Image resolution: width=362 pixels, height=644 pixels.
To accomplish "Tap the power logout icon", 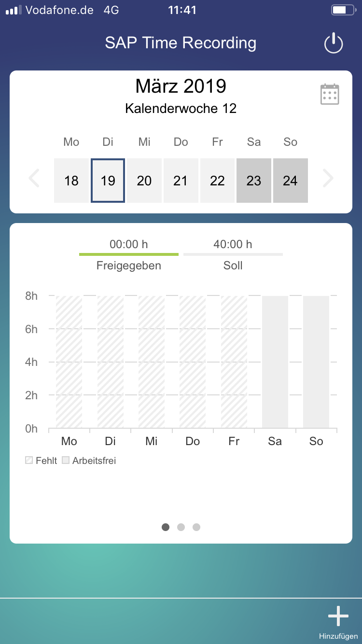I will click(x=333, y=43).
